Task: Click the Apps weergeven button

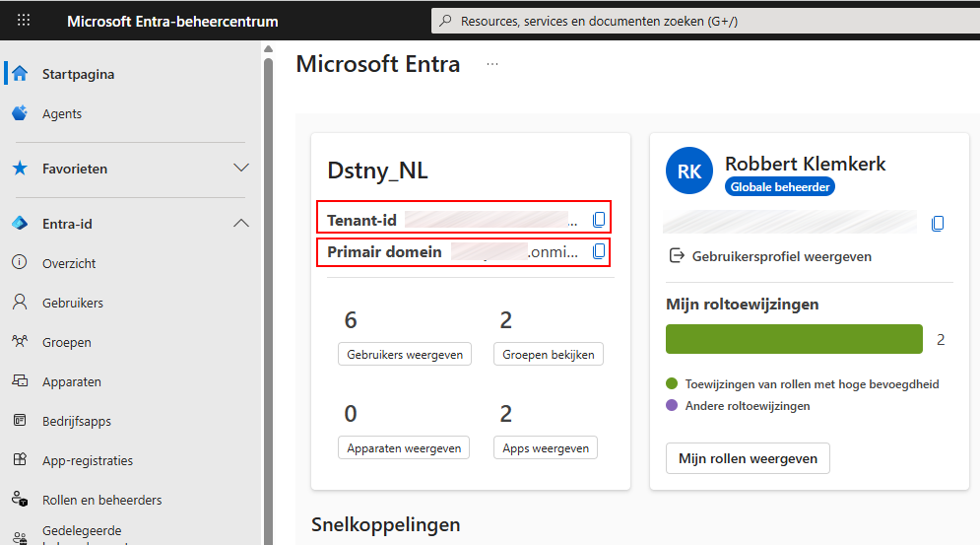Action: pos(545,448)
